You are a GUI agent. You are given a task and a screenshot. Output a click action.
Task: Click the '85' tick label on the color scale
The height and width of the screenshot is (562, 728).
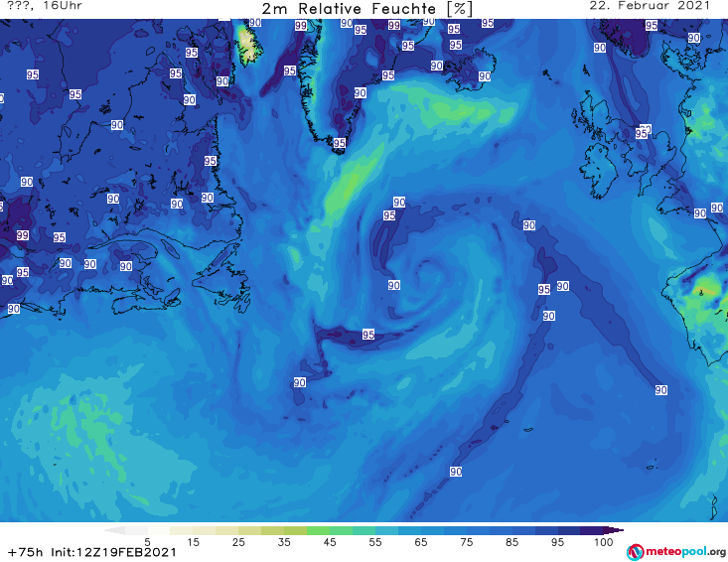pos(511,541)
